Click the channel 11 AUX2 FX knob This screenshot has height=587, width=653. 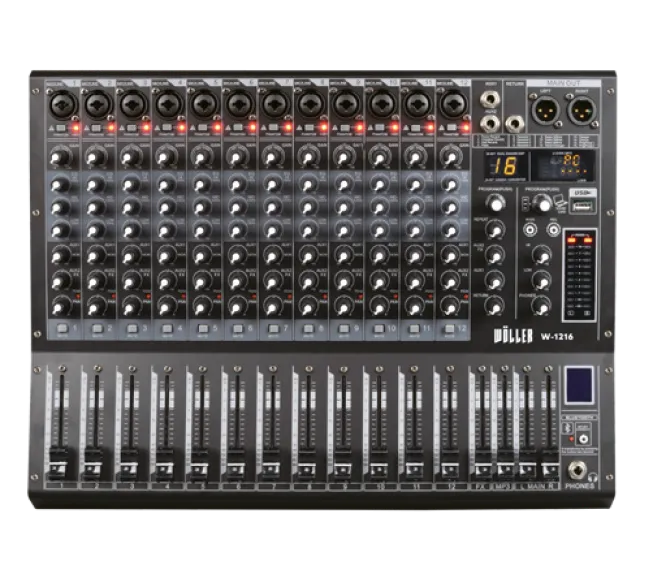coord(415,281)
